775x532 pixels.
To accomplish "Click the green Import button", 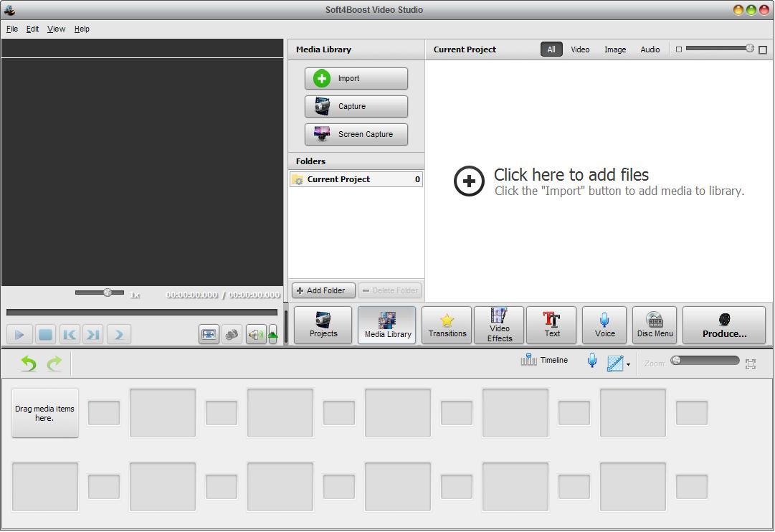I will [356, 79].
